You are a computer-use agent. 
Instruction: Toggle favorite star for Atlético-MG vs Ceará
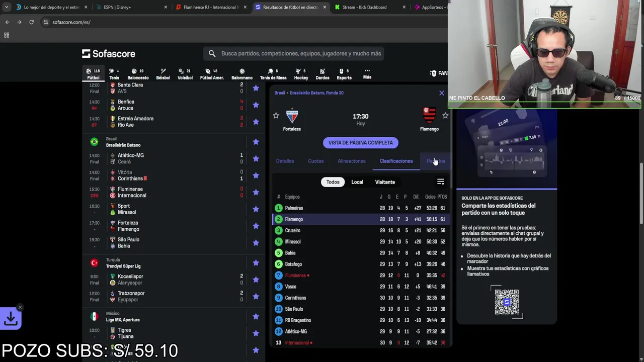coord(256,158)
